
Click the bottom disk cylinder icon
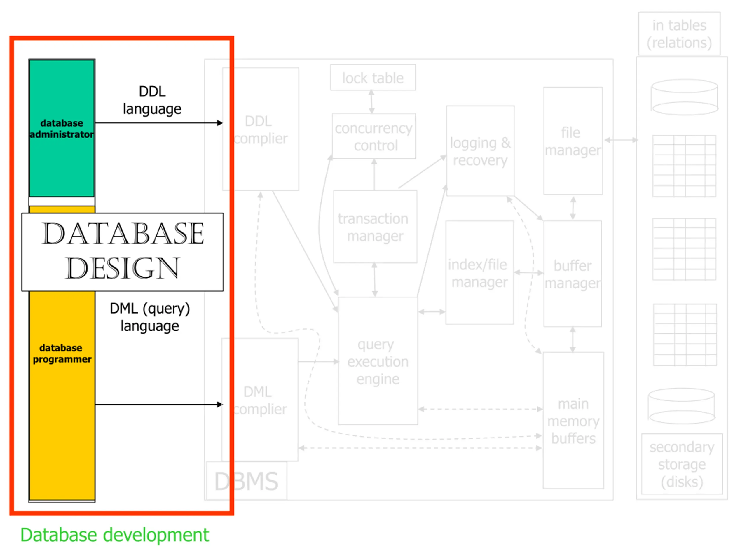tap(681, 406)
